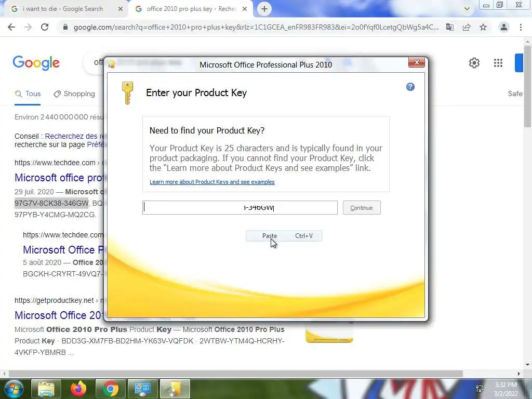Image resolution: width=532 pixels, height=399 pixels.
Task: Click the vertical scrollbar of the Google page
Action: (x=528, y=86)
